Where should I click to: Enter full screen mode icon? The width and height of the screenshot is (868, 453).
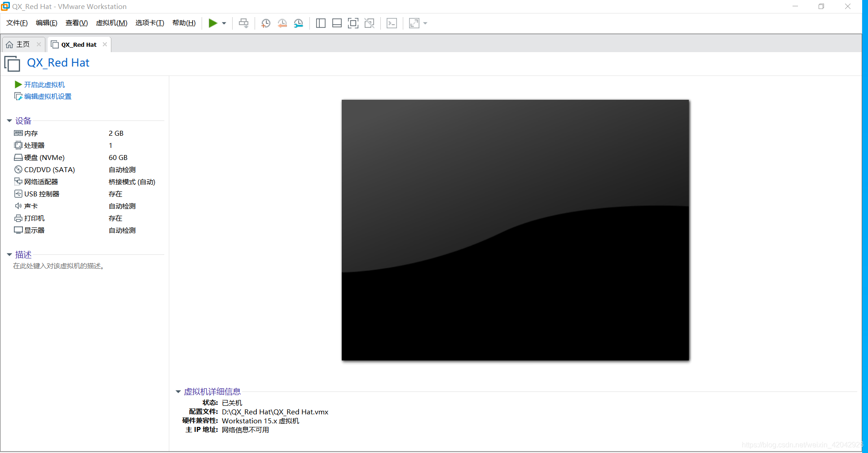(353, 23)
